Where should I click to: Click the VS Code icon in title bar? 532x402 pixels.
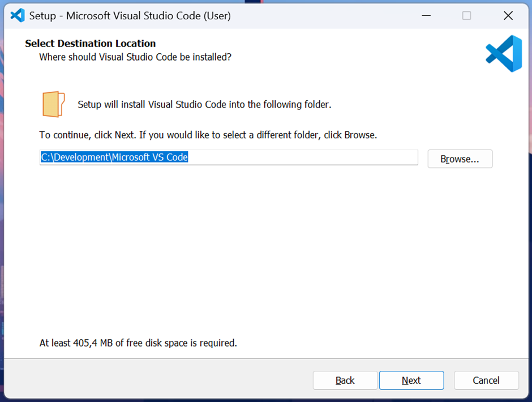tap(18, 15)
